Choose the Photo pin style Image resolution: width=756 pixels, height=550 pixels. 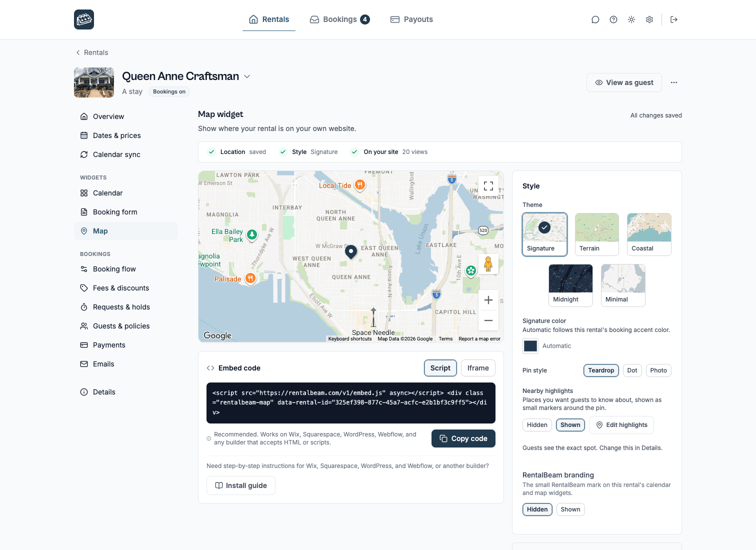coord(658,370)
